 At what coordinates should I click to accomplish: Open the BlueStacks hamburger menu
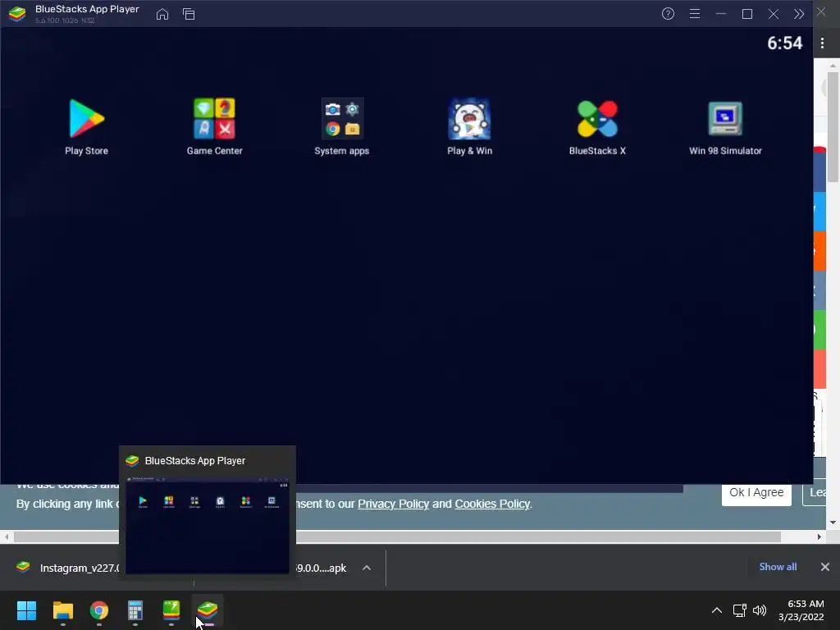[694, 13]
